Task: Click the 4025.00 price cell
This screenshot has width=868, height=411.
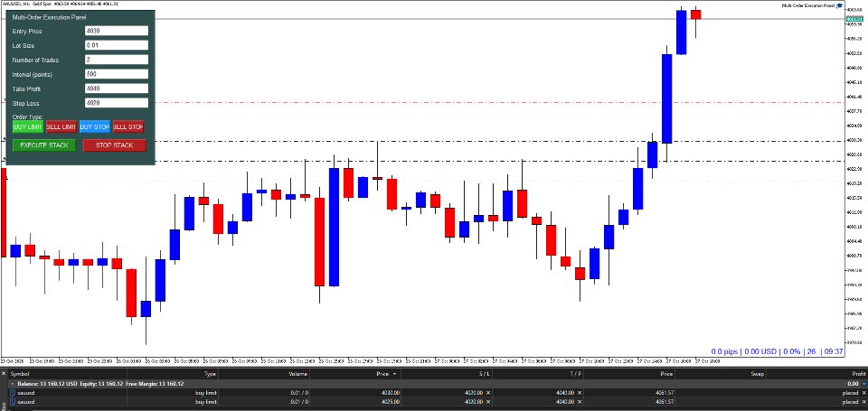Action: 392,402
